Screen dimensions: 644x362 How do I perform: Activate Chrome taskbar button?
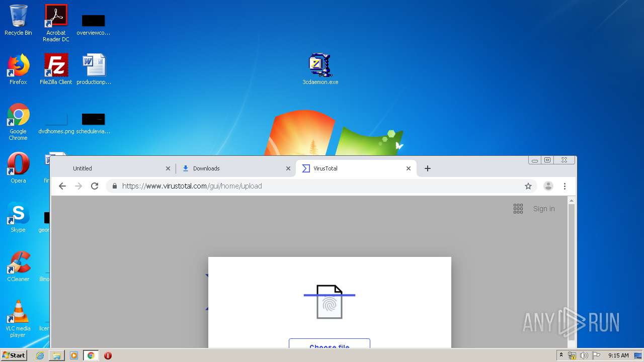(x=91, y=355)
